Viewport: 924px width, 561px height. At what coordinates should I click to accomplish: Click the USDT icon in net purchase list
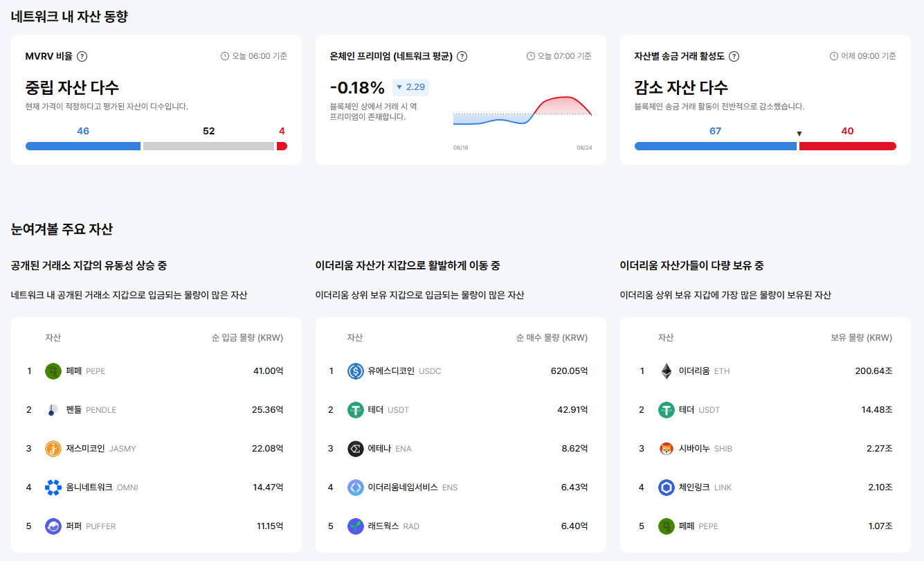(356, 410)
